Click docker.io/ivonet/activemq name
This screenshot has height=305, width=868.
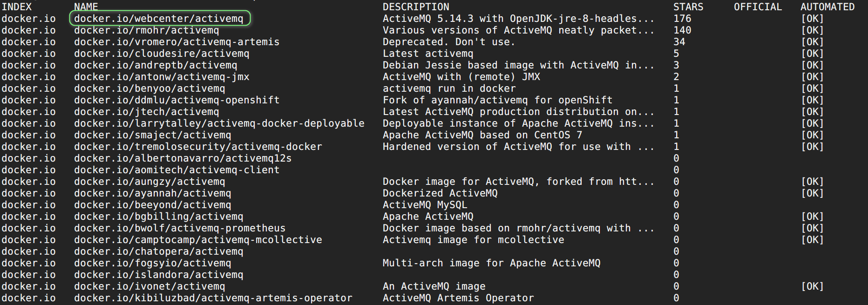click(x=149, y=286)
